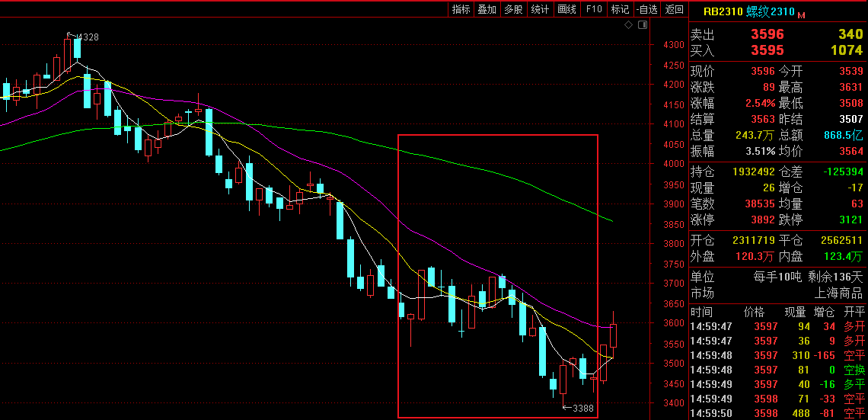Viewport: 868px width, 420px height.
Task: Click the red M margin badge
Action: [801, 14]
